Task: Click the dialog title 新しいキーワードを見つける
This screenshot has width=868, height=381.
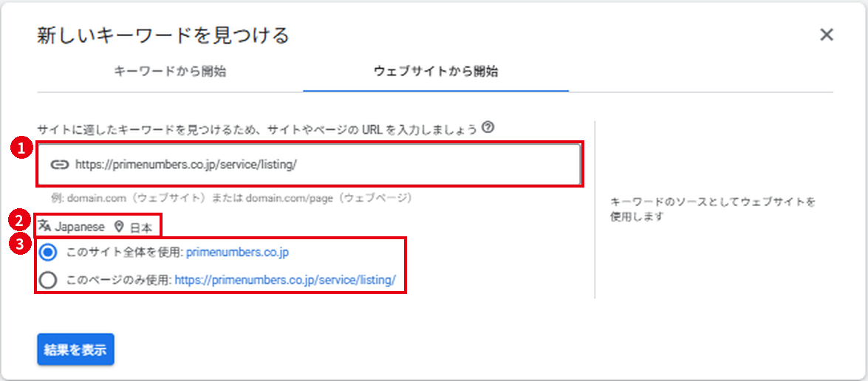Action: (163, 35)
